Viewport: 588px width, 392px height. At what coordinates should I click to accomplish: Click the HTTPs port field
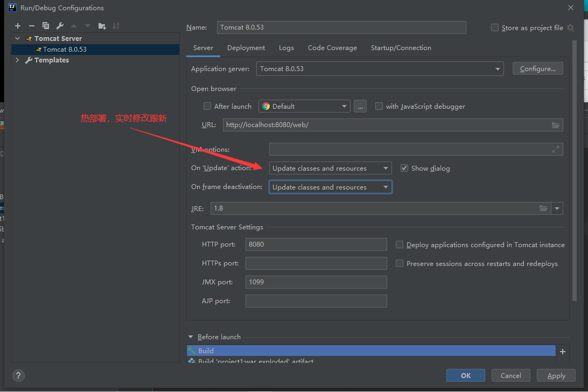(316, 263)
